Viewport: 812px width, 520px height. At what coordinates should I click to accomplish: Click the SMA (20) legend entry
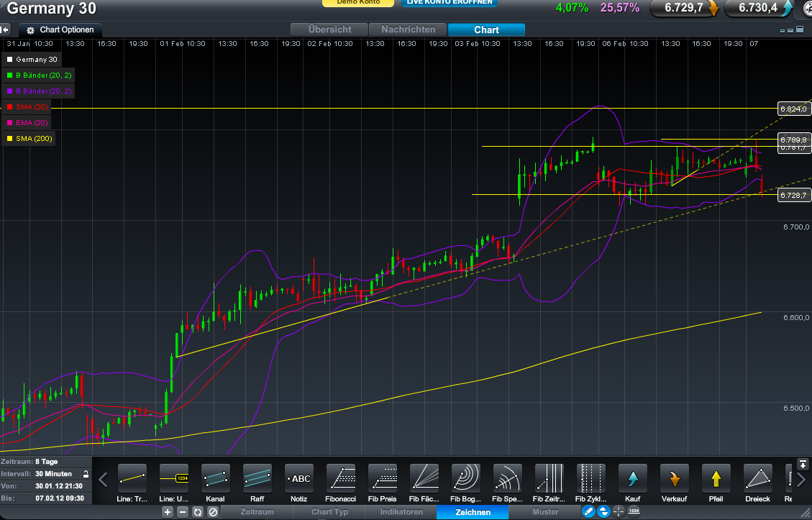(27, 106)
